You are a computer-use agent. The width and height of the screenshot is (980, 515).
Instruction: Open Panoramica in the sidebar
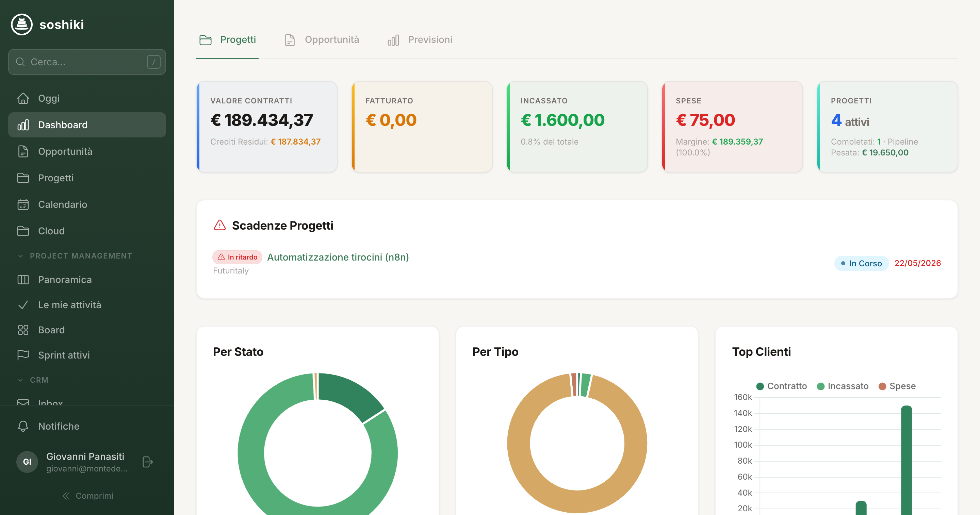[87, 280]
